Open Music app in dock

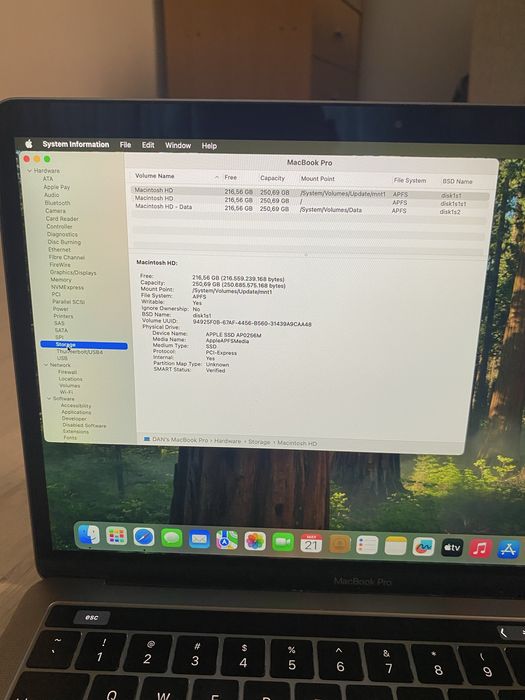480,548
